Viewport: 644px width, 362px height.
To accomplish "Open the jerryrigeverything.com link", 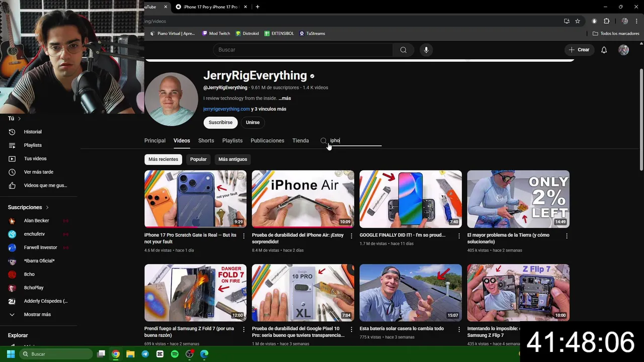I will click(x=226, y=109).
